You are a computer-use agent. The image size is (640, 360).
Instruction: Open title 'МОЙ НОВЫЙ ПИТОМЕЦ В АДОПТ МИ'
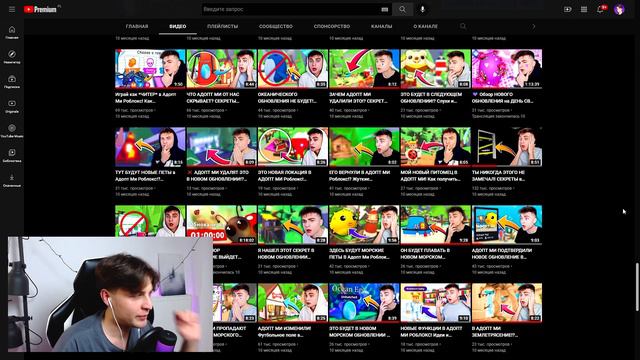431,176
